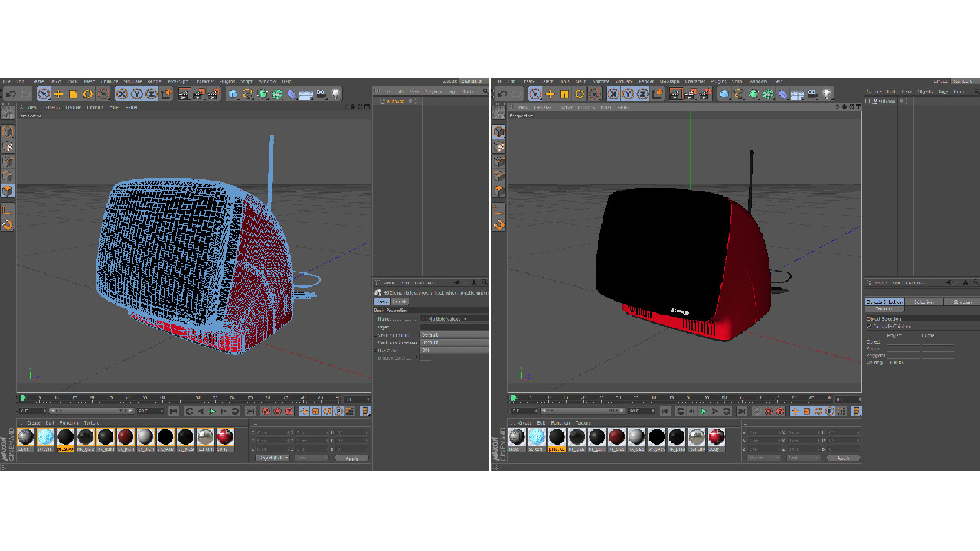Enable the Cascade Children checkbox
The image size is (980, 551).
pyautogui.click(x=869, y=326)
